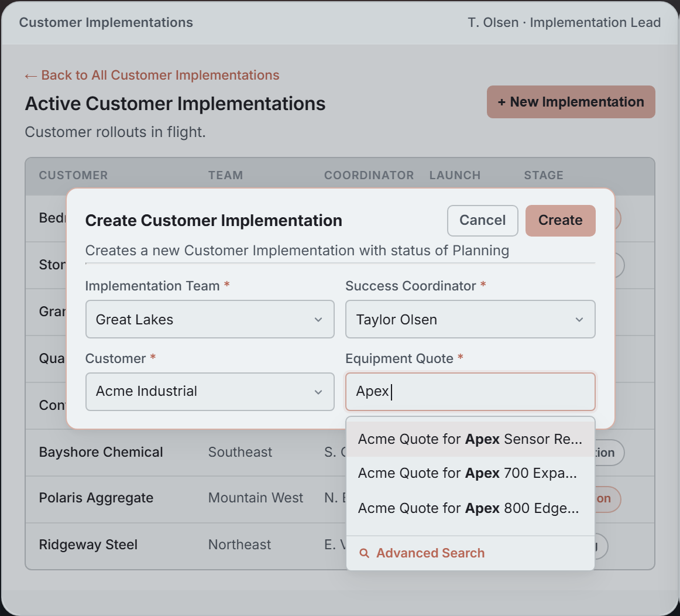Click the Southeast team cell
Image resolution: width=680 pixels, height=616 pixels.
tap(241, 452)
